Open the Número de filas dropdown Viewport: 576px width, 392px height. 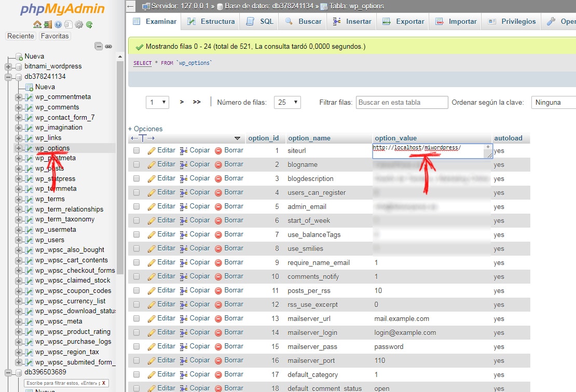tap(288, 102)
